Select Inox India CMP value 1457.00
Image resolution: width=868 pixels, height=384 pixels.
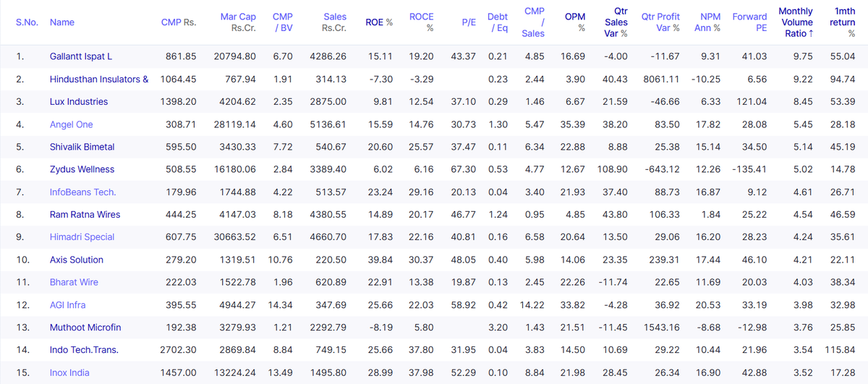179,372
